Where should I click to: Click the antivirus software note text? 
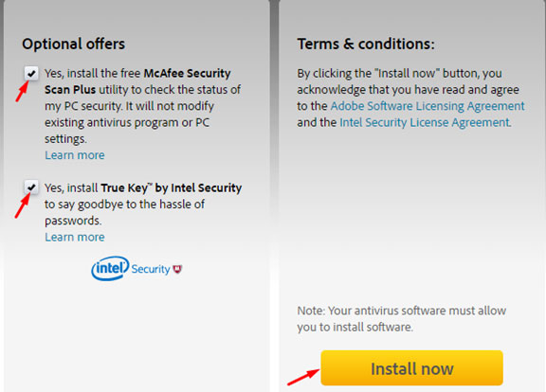click(402, 319)
